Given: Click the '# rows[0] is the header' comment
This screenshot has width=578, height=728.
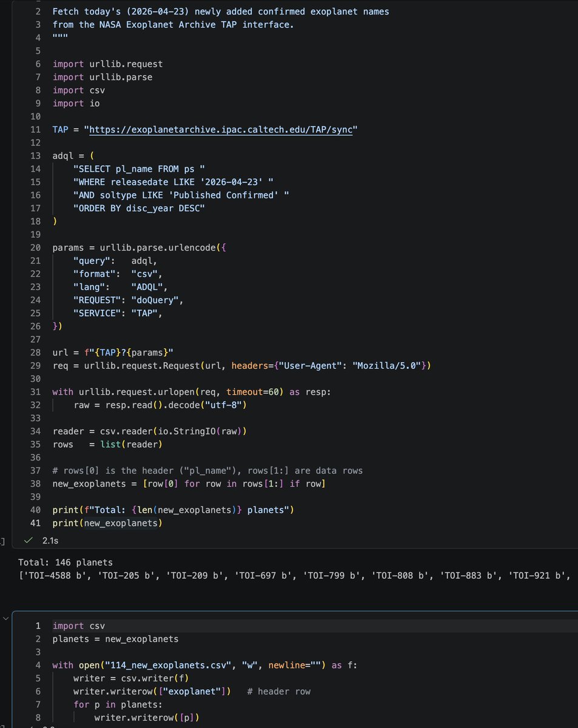Looking at the screenshot, I should click(207, 471).
